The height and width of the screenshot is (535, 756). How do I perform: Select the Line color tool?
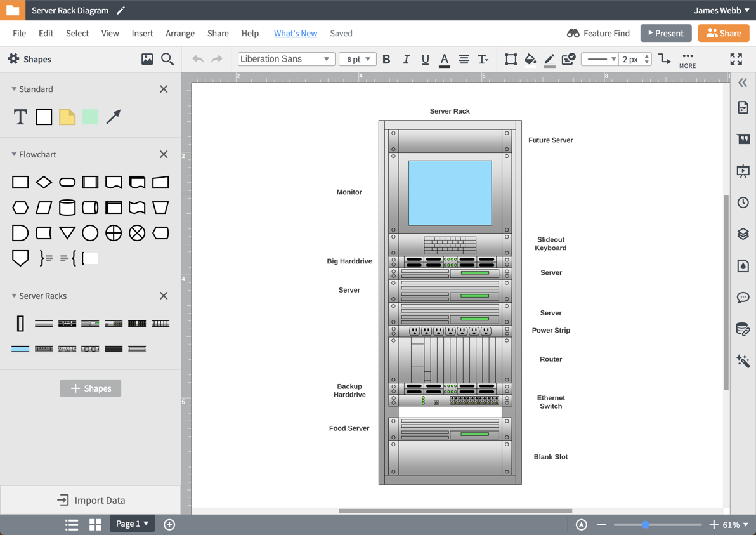pyautogui.click(x=549, y=59)
